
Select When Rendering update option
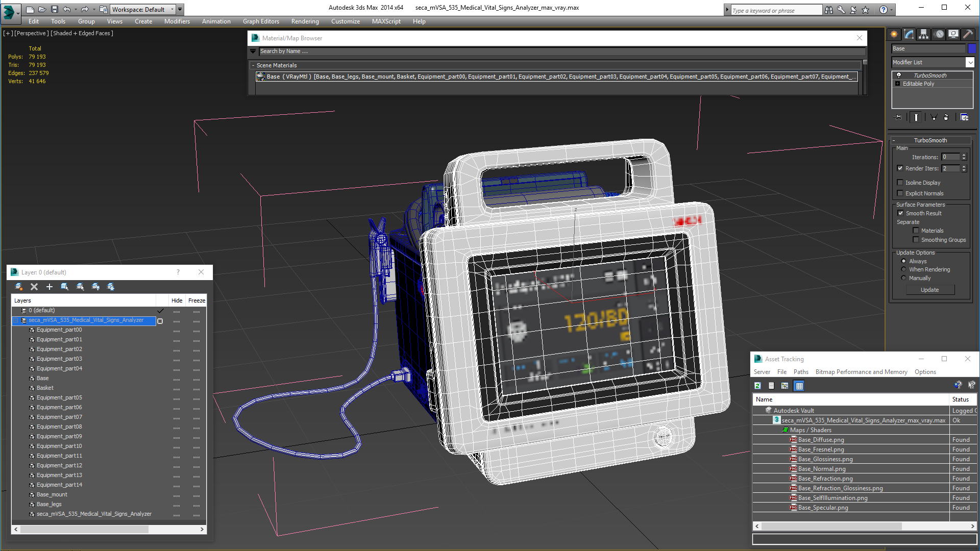pos(903,269)
